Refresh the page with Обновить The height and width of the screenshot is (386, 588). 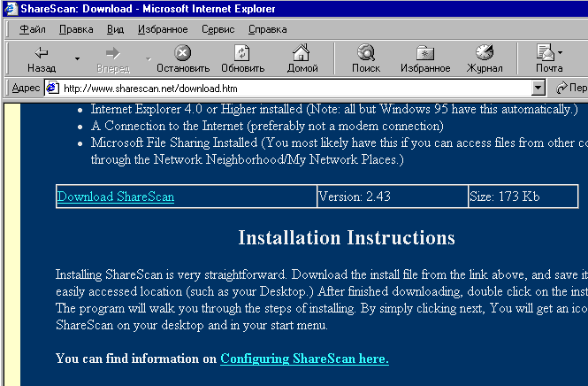[242, 58]
